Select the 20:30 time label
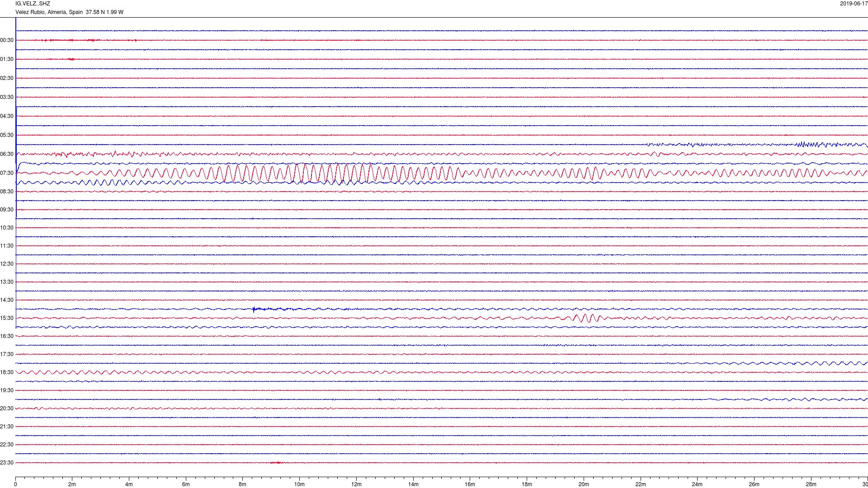Image resolution: width=868 pixels, height=488 pixels. 7,408
